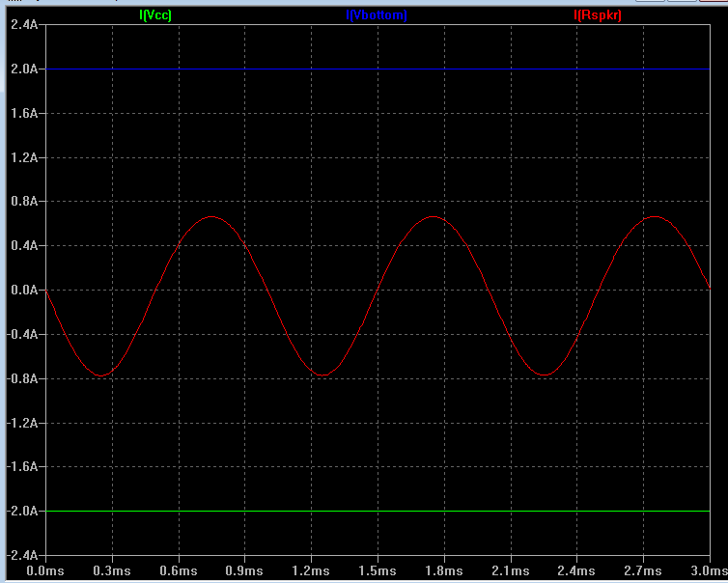728x583 pixels.
Task: Click the 0.8A vertical axis label
Action: click(24, 202)
